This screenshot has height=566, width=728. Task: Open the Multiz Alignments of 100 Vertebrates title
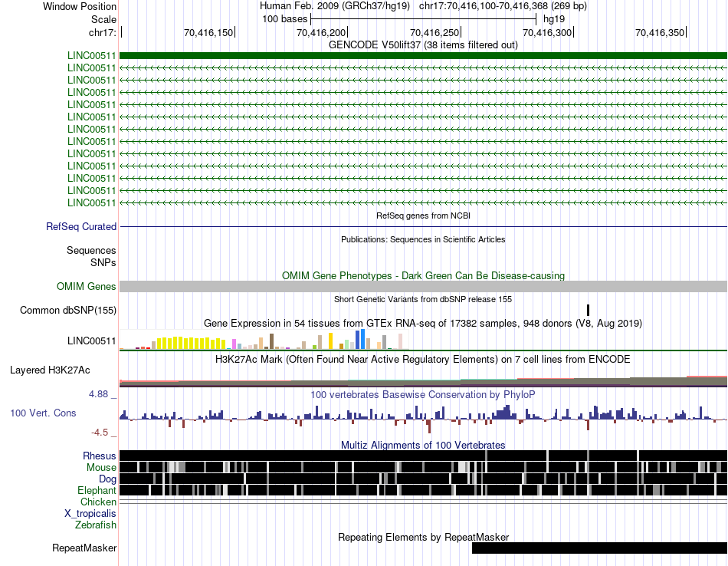tap(423, 445)
